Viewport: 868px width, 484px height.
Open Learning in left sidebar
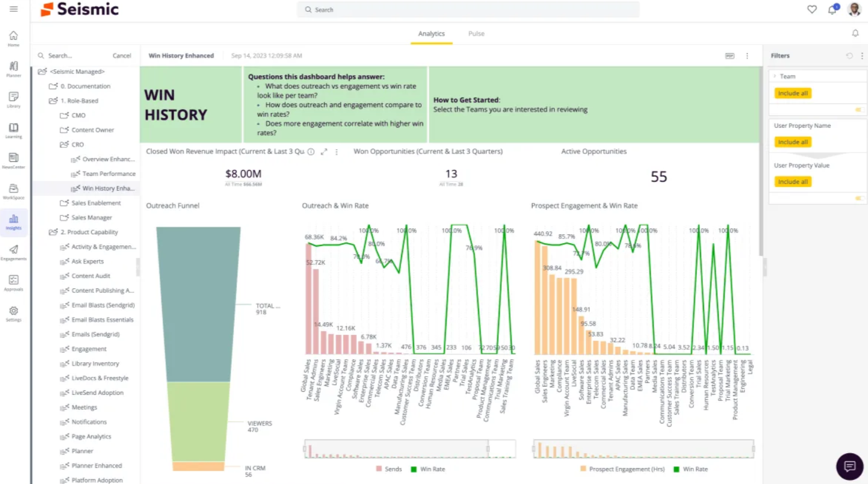pyautogui.click(x=14, y=130)
